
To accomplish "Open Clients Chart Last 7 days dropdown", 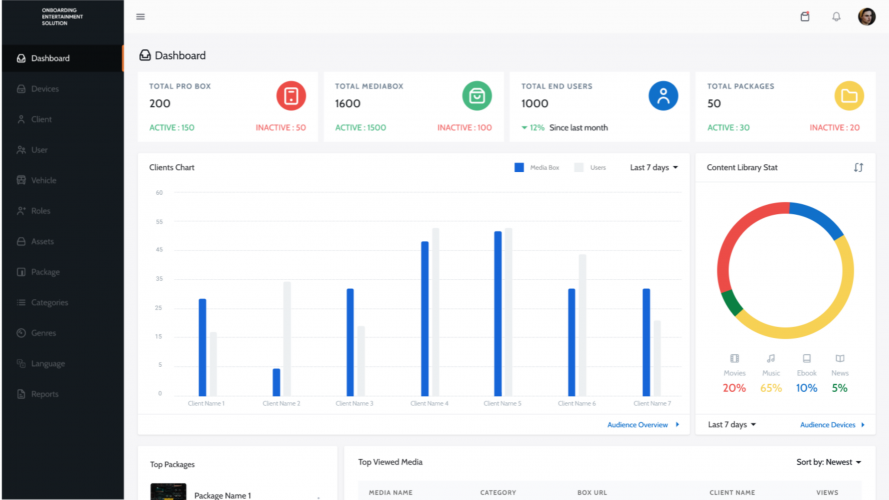I will (654, 168).
